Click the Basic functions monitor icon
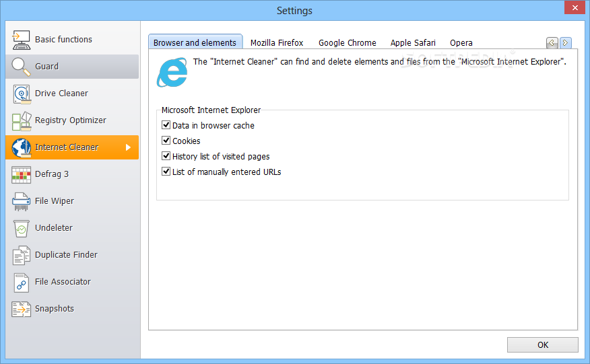 pos(21,40)
